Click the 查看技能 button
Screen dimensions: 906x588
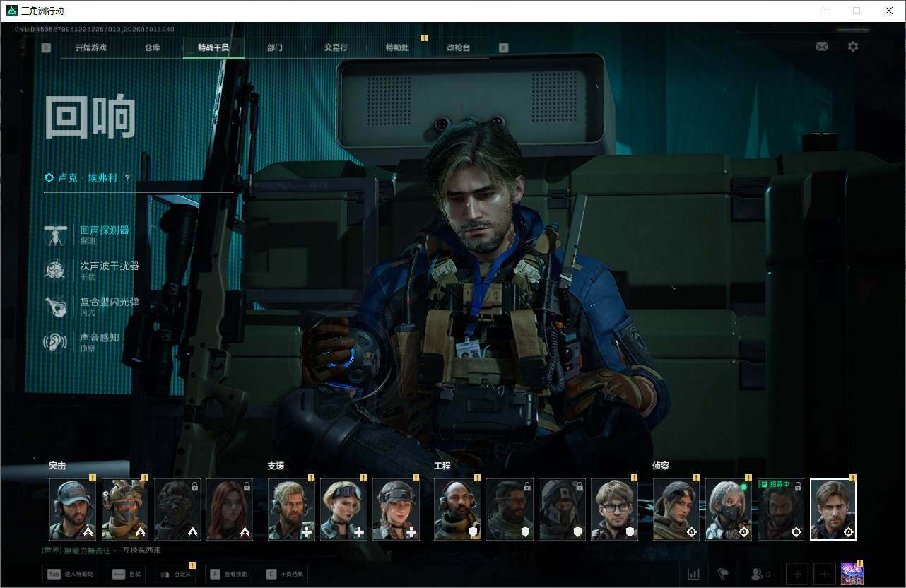[230, 574]
